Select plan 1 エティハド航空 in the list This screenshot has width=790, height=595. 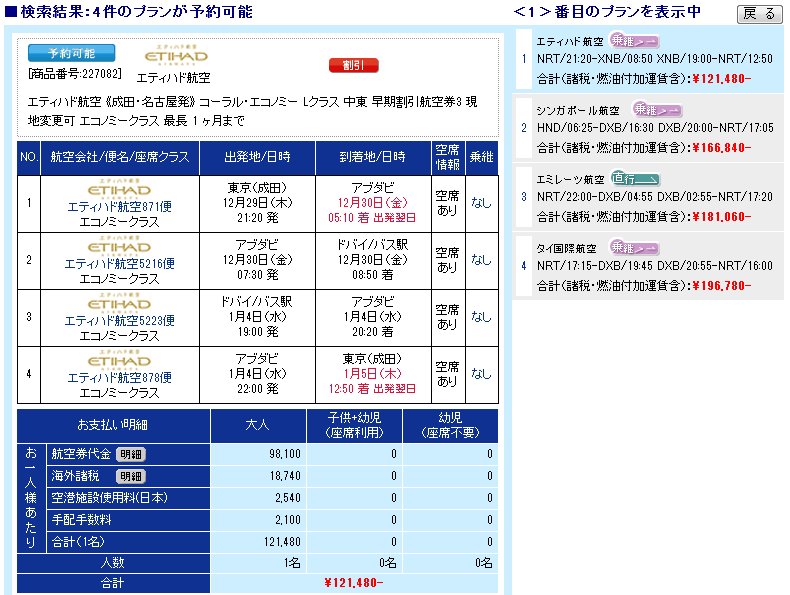coord(648,59)
